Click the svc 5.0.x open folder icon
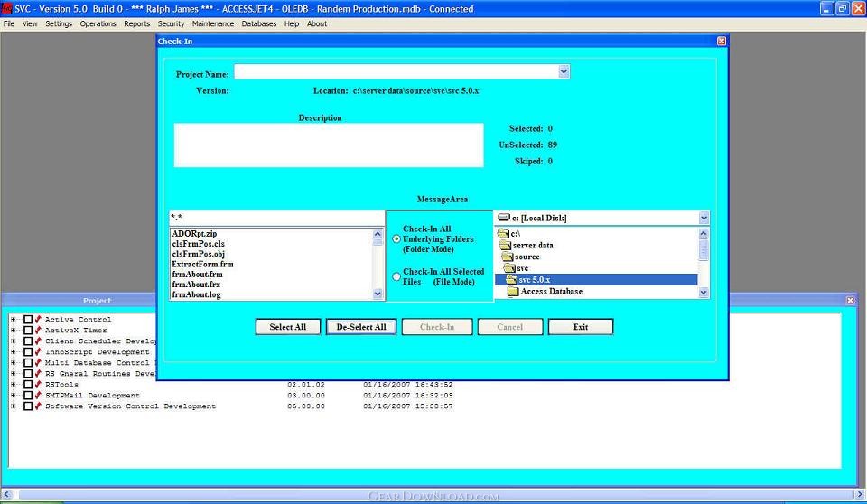Screen dimensions: 867x504 (511, 280)
